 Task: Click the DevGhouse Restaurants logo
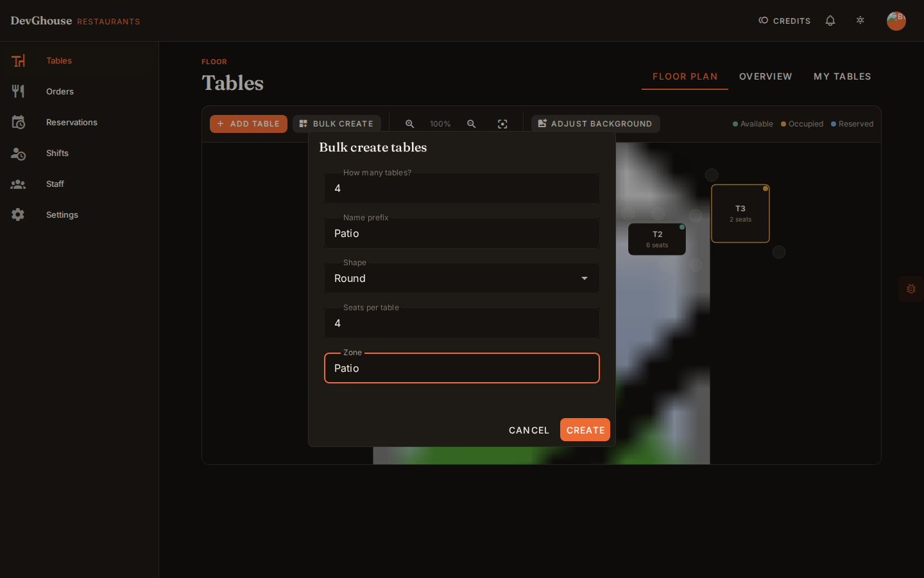(75, 21)
